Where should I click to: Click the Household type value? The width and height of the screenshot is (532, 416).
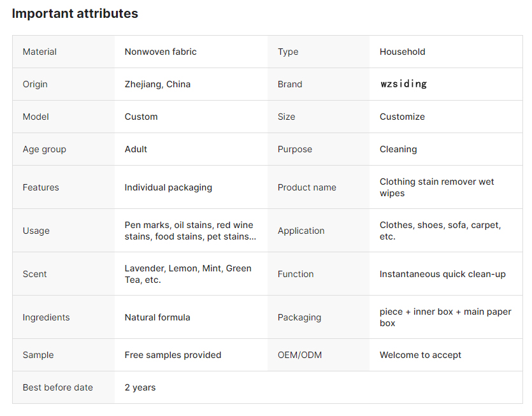[x=402, y=52]
